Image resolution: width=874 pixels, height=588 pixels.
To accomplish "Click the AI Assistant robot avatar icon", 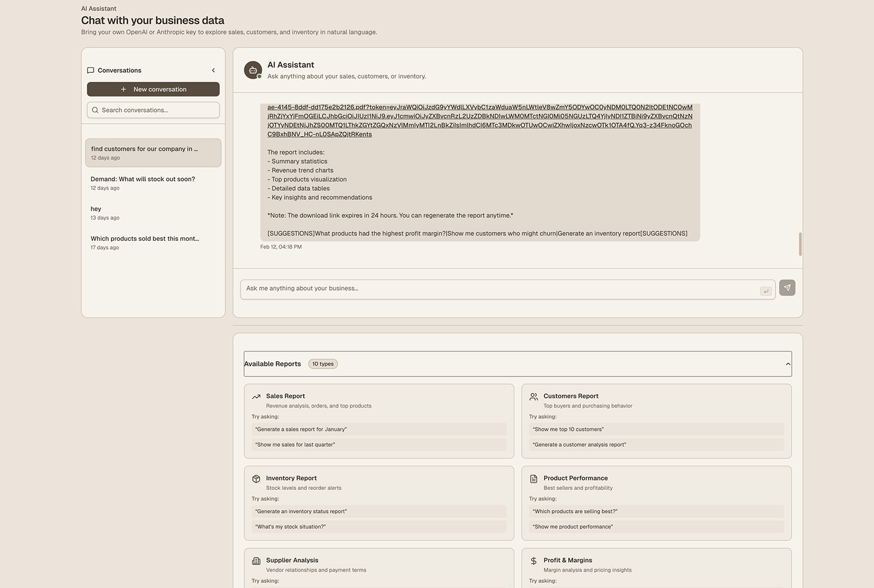I will (x=253, y=70).
